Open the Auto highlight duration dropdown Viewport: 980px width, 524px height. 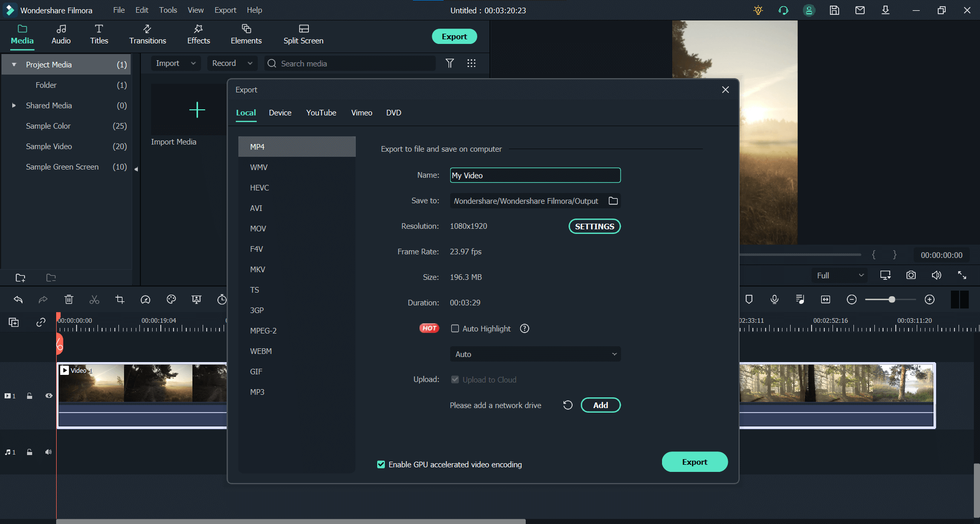(535, 354)
